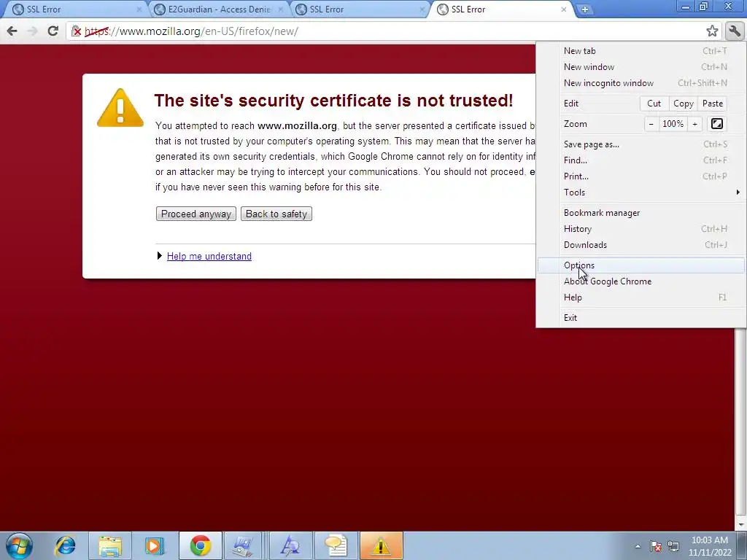Click the Forward navigation arrow
This screenshot has height=560, width=747.
tap(32, 31)
